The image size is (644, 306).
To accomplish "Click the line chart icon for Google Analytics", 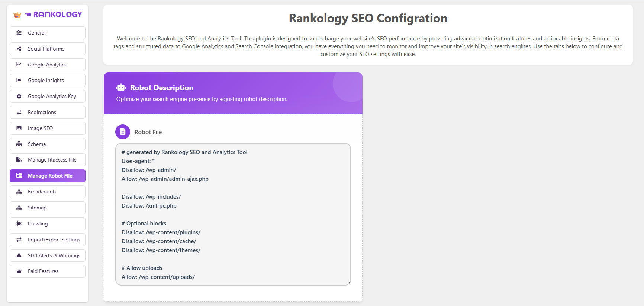I will tap(19, 65).
